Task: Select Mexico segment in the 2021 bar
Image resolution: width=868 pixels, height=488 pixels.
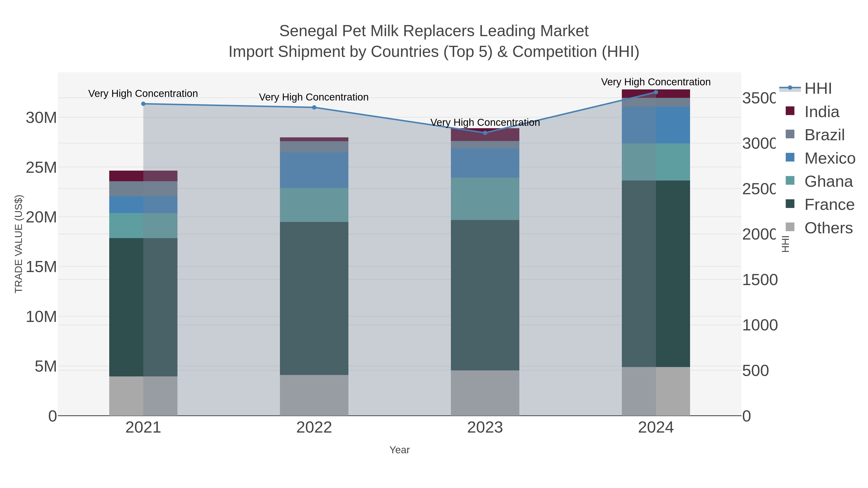Action: click(x=143, y=205)
